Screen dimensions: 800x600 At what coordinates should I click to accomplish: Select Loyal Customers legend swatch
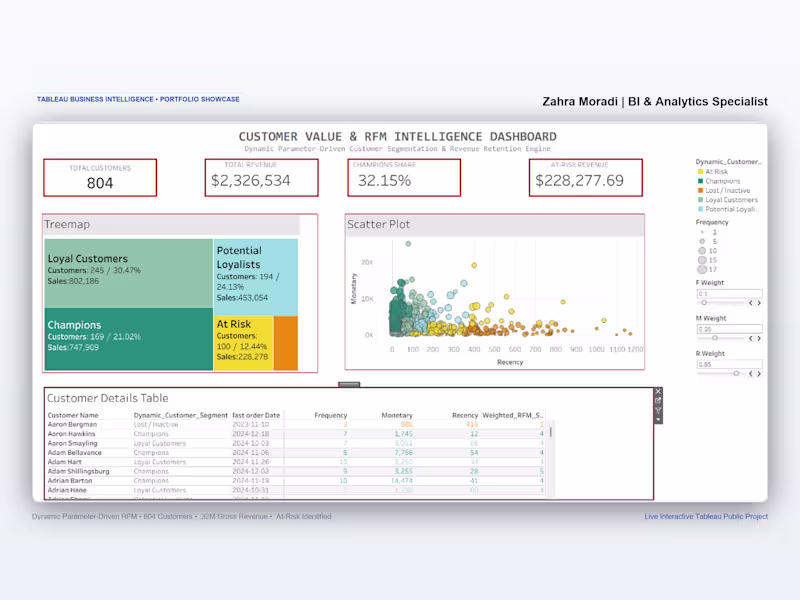701,199
